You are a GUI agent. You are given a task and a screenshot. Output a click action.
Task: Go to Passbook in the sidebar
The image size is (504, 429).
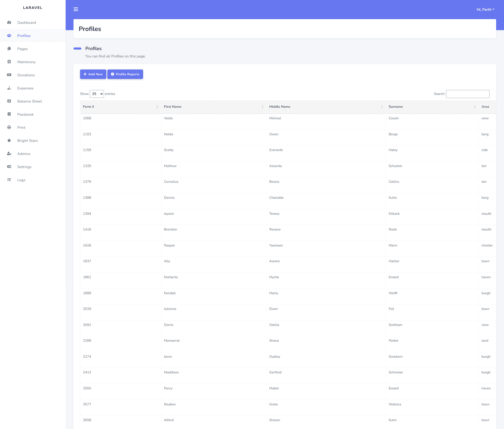pyautogui.click(x=25, y=114)
